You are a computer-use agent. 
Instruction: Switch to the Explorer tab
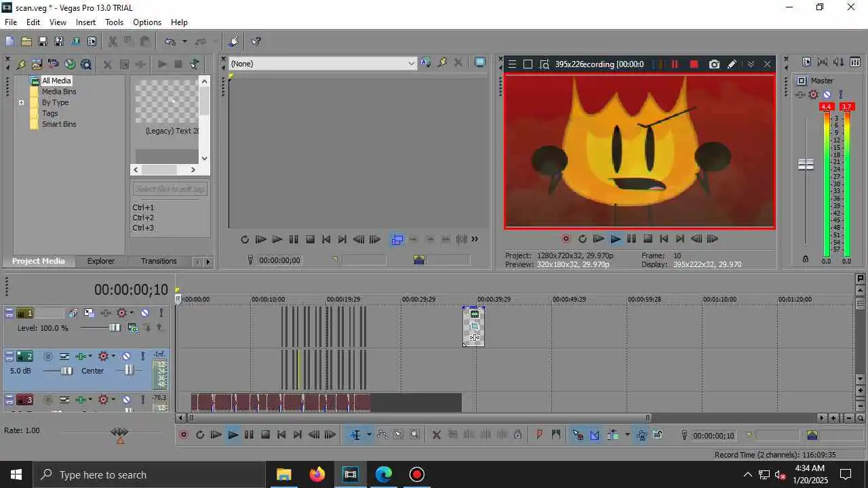click(101, 261)
